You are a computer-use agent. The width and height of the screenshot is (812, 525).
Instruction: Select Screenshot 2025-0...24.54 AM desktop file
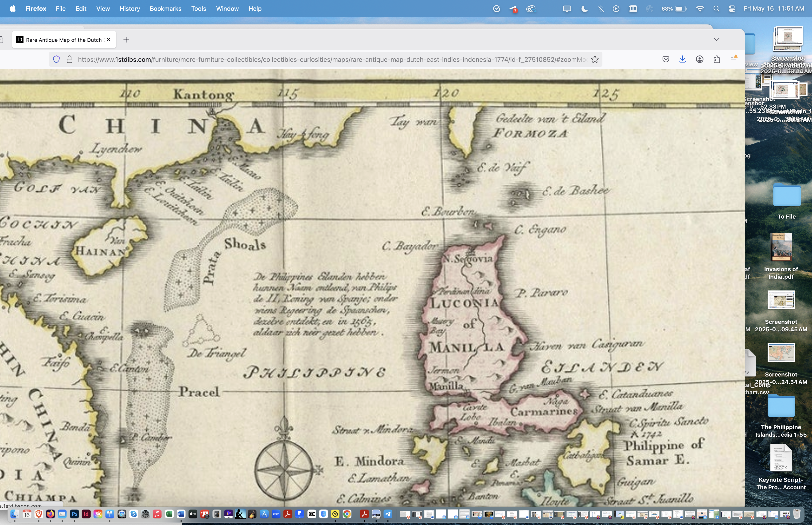pos(781,364)
